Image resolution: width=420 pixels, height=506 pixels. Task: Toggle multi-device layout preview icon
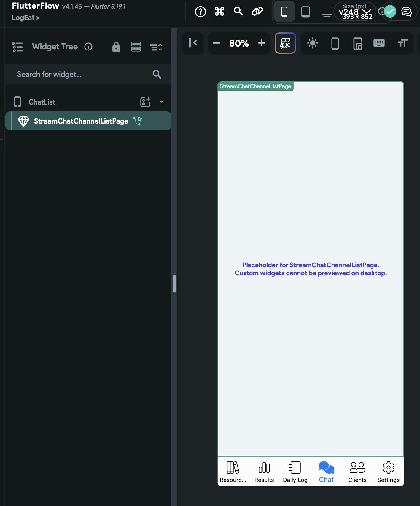pos(357,43)
